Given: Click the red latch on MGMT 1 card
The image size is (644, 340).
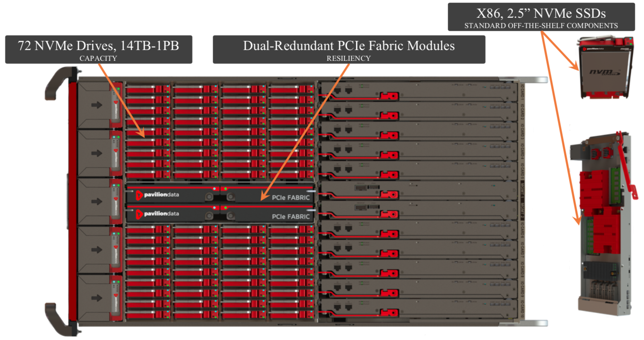Looking at the screenshot, I should click(389, 195).
